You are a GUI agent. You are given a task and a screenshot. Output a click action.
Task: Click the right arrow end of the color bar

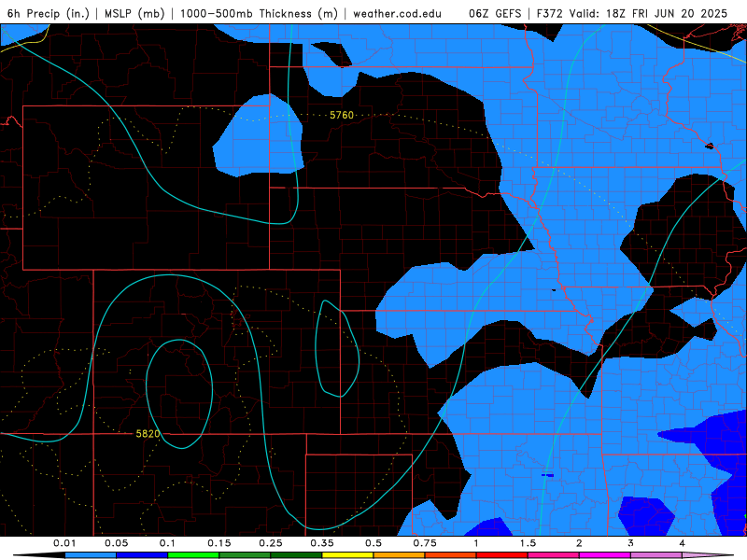[x=708, y=555]
